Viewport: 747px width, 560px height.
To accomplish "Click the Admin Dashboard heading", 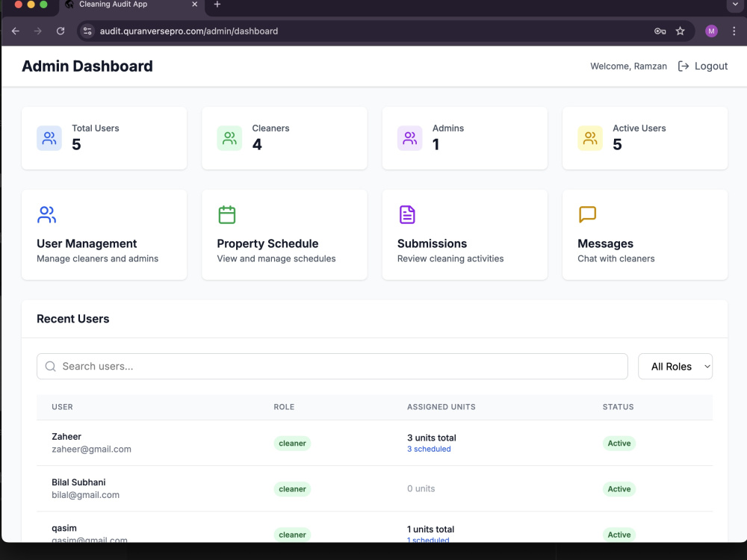I will click(x=87, y=66).
